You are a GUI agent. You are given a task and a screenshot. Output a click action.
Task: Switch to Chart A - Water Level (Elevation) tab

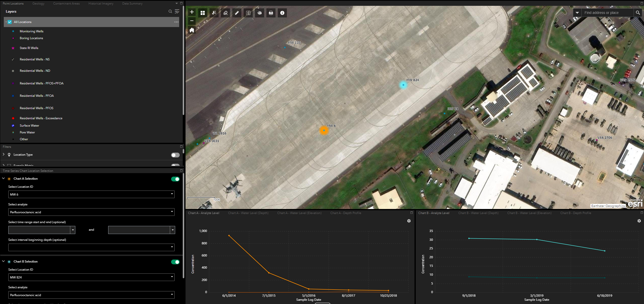[x=300, y=213]
